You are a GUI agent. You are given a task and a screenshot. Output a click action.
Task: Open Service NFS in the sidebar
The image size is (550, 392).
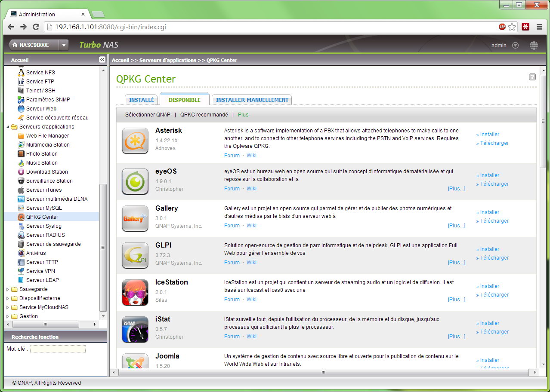point(40,72)
